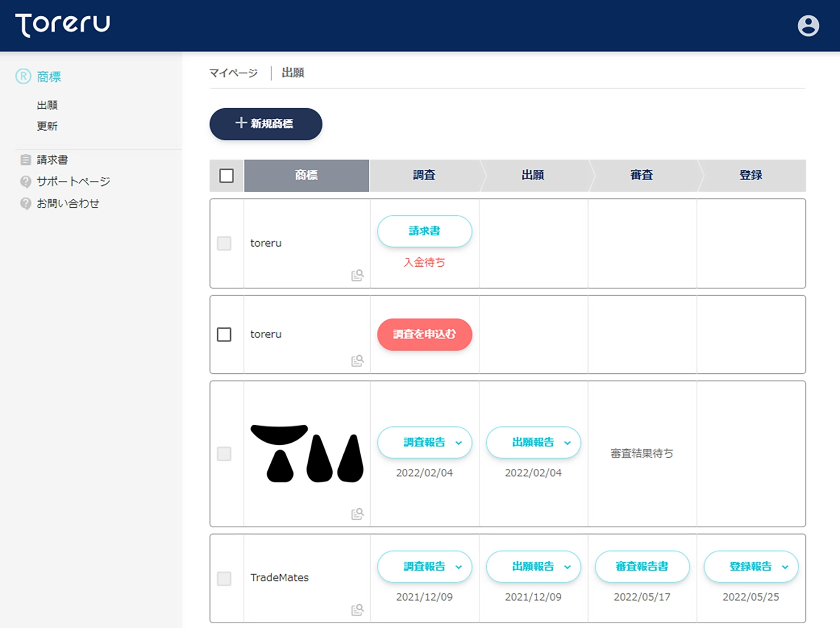
Task: Click the black logo trademark image
Action: [307, 453]
